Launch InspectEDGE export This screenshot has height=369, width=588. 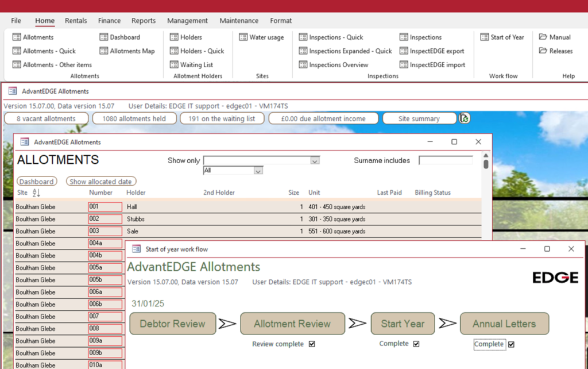tap(404, 51)
